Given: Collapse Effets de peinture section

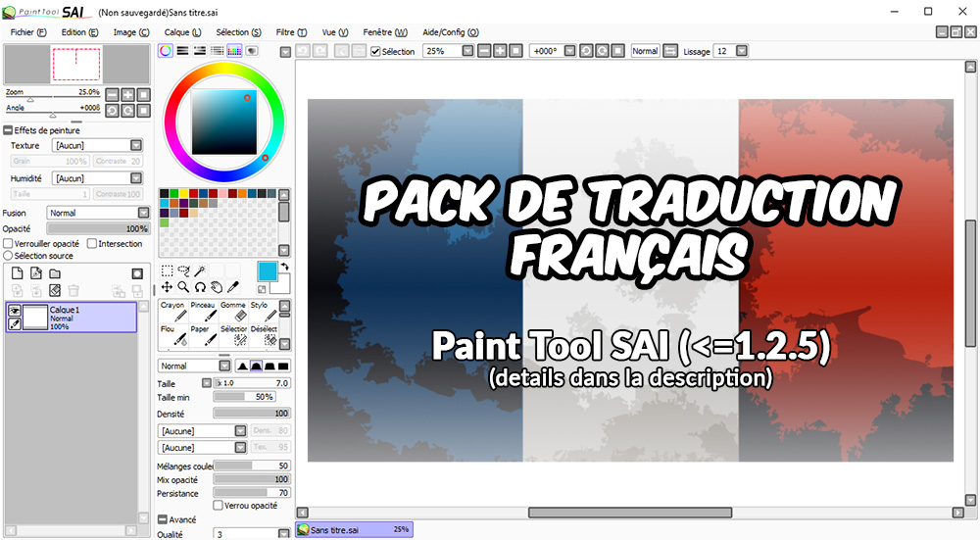Looking at the screenshot, I should click(x=8, y=130).
